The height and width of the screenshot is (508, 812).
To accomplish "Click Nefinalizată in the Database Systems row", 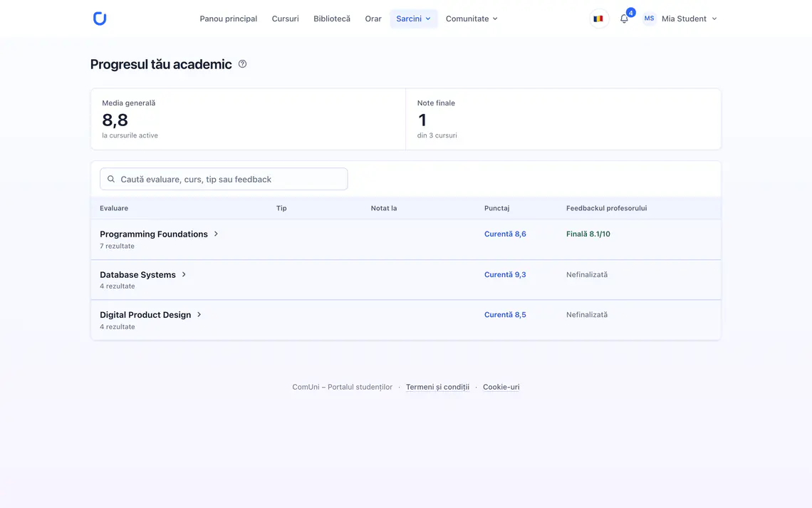I will click(x=587, y=274).
